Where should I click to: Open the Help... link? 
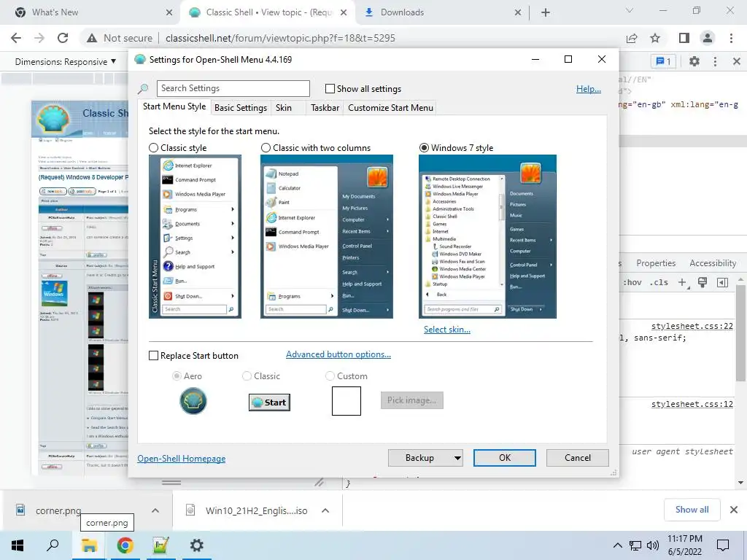[x=589, y=89]
